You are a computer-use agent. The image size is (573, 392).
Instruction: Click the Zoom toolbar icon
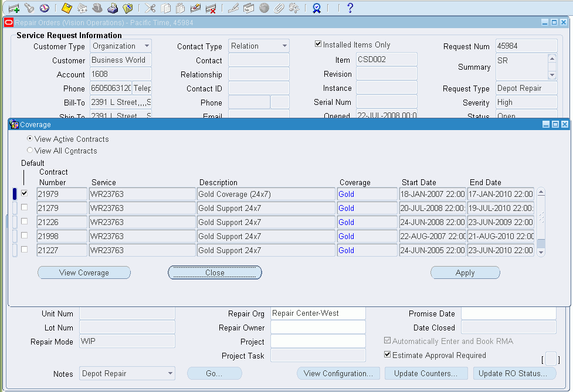[249, 8]
